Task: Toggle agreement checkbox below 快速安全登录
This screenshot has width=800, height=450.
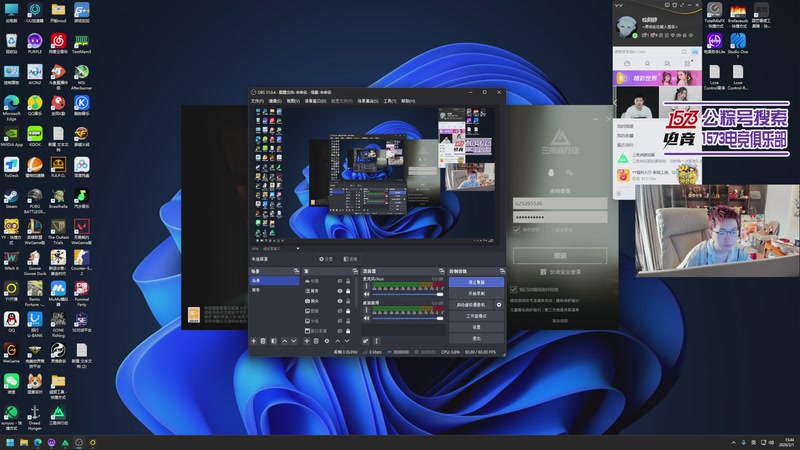Action: coord(514,289)
